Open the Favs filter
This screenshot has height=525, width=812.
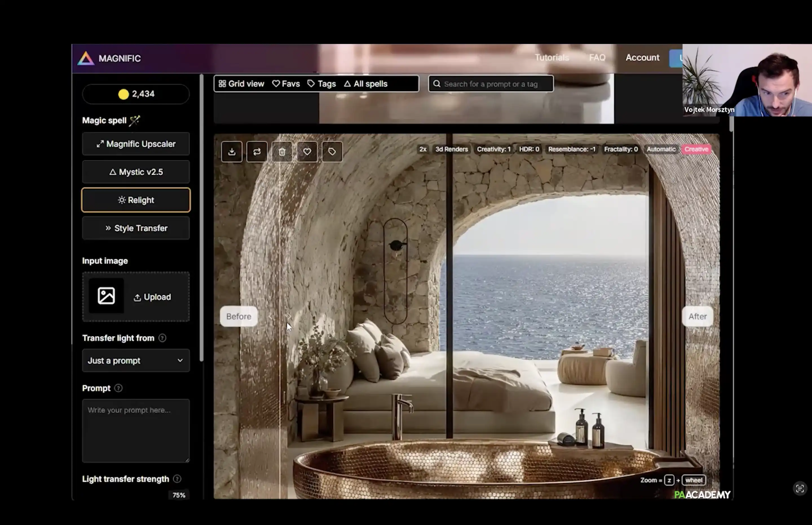coord(286,84)
